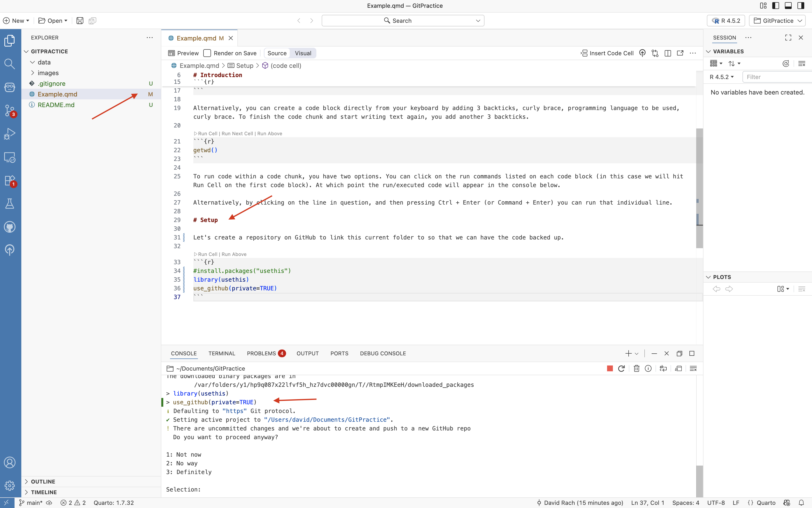This screenshot has height=508, width=812.
Task: Refresh the Variables pane
Action: (x=785, y=63)
